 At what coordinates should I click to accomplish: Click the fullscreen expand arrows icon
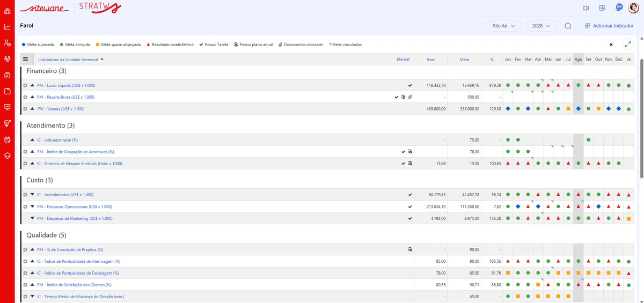tap(627, 45)
